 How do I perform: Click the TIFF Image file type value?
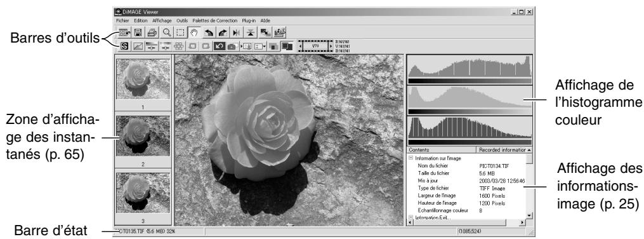pyautogui.click(x=492, y=188)
